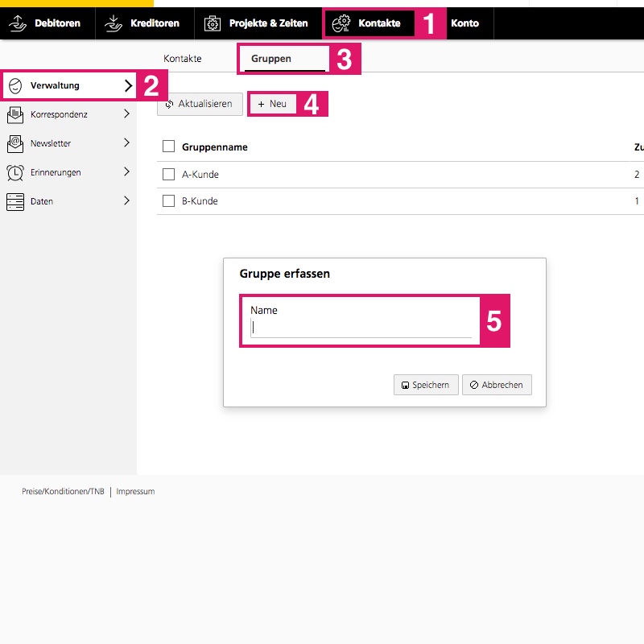Open the Konto menu item
644x644 pixels.
pyautogui.click(x=464, y=23)
